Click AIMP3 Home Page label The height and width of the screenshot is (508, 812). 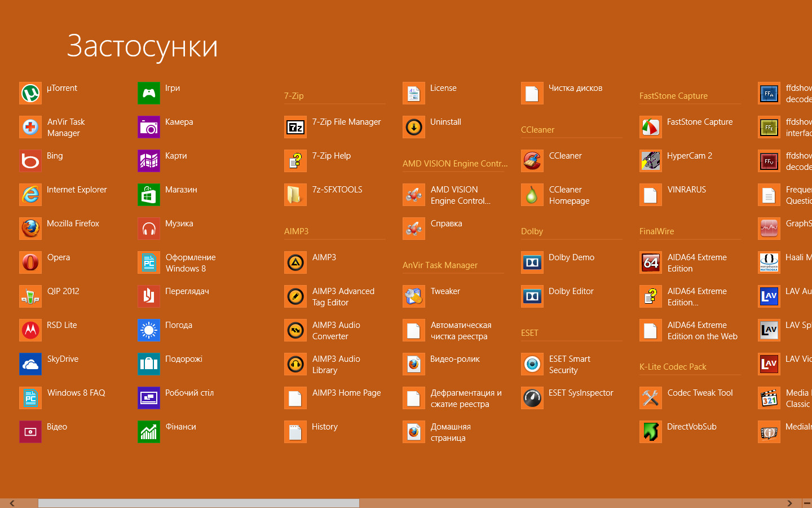click(347, 393)
